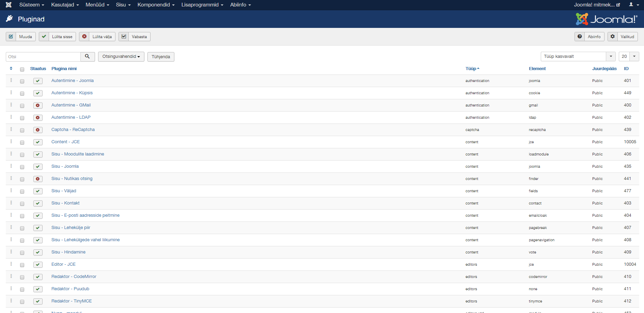Click the Lülita välja button
The height and width of the screenshot is (313, 644).
pos(97,37)
